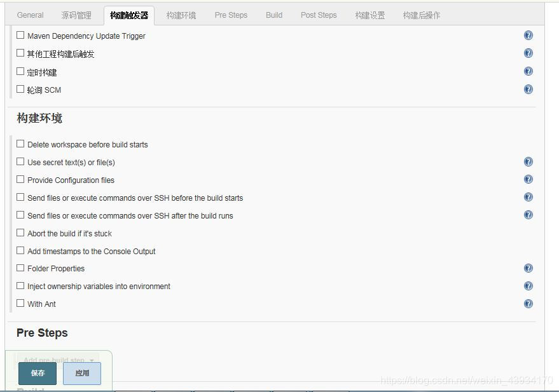
Task: Toggle the Folder Properties checkbox
Action: 20,267
